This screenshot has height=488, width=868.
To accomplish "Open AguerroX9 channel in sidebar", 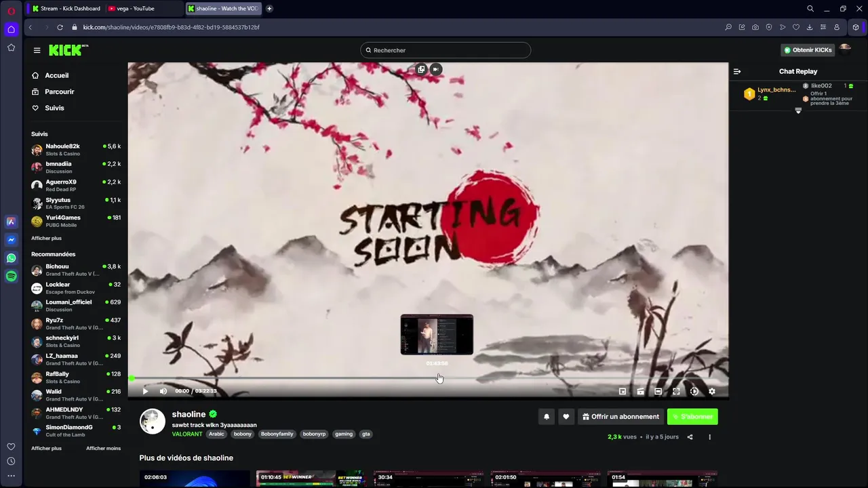I will (x=76, y=186).
